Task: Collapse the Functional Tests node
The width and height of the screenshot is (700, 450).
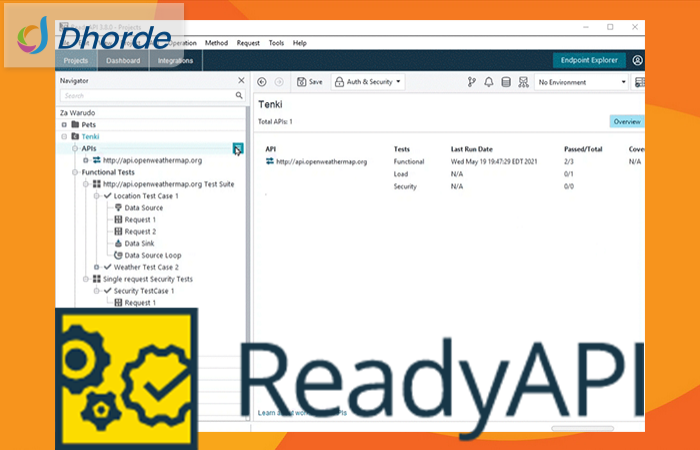Action: [75, 172]
